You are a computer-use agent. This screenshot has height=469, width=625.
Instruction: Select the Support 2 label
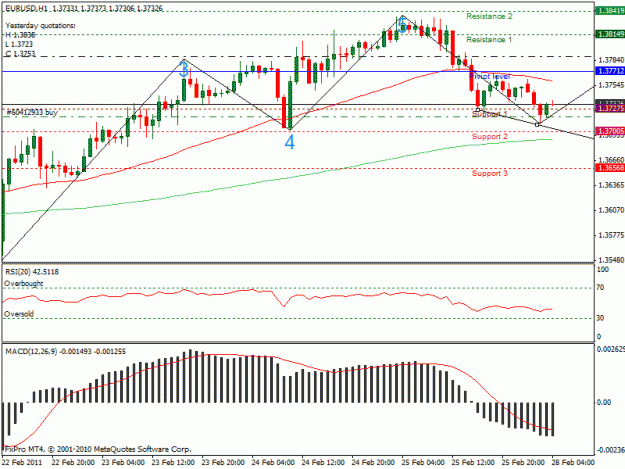[489, 137]
